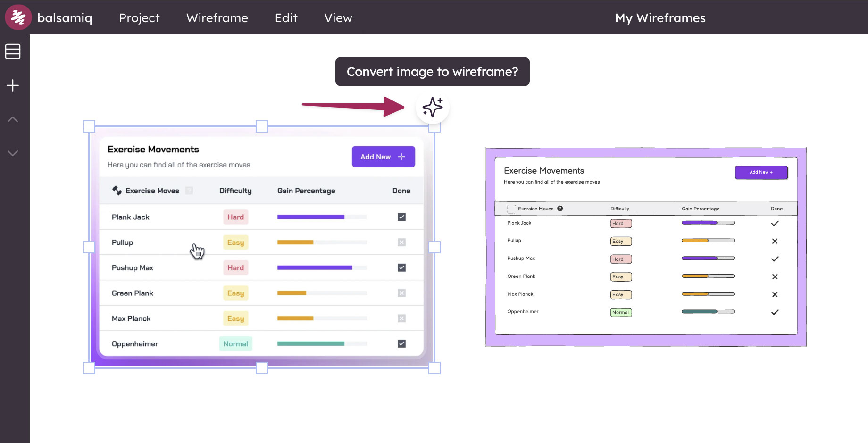Click the plus icon to add a wireframe
868x443 pixels.
(x=13, y=85)
